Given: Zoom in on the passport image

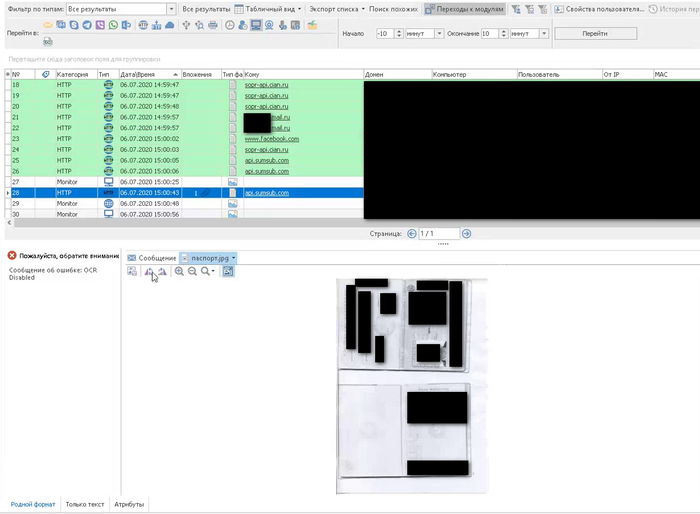Looking at the screenshot, I should click(179, 272).
